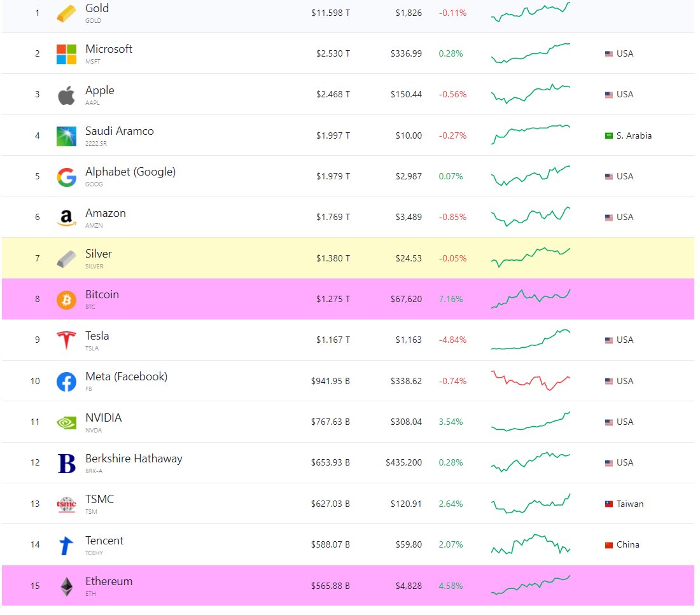Click the Berkshire Hathaway B logo

click(x=67, y=463)
